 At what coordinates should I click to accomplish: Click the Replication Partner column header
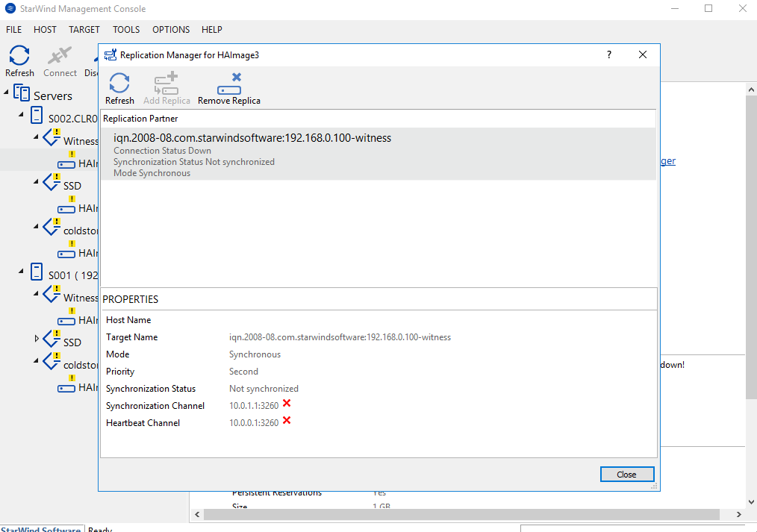coord(378,119)
